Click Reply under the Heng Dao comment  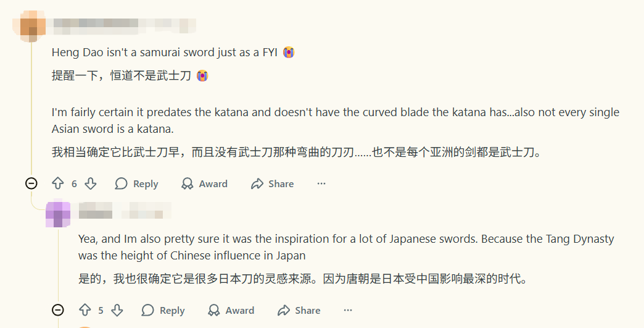coord(137,183)
